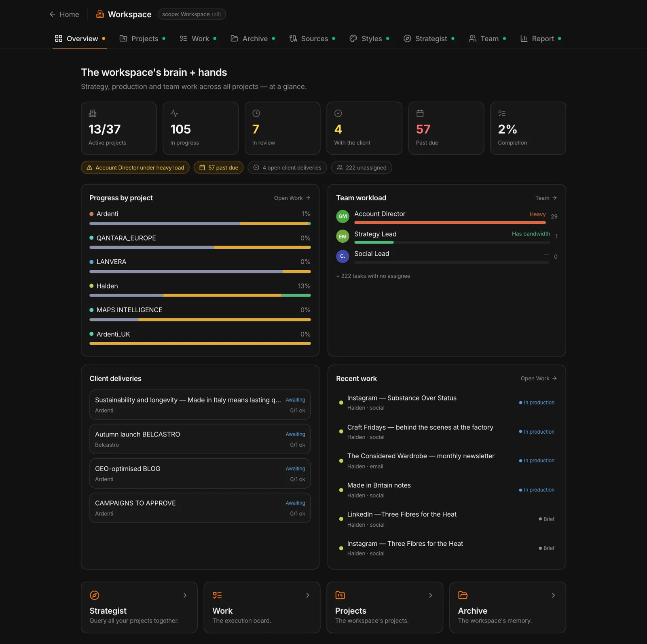Click the In review clock icon
Image resolution: width=647 pixels, height=644 pixels.
click(256, 113)
